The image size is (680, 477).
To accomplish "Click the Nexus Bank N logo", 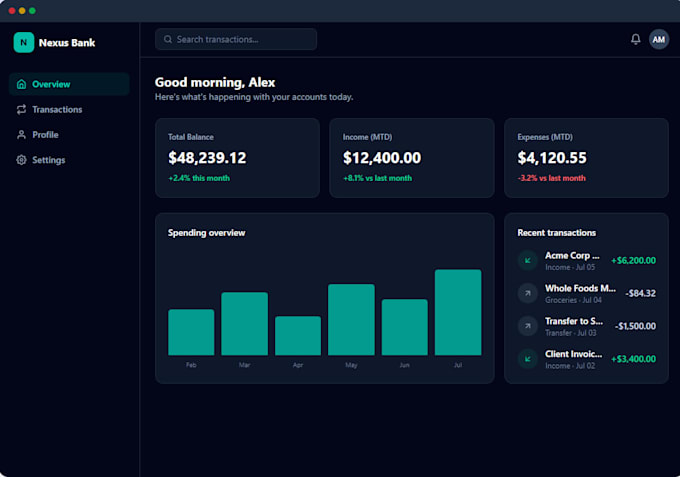I will coord(24,42).
